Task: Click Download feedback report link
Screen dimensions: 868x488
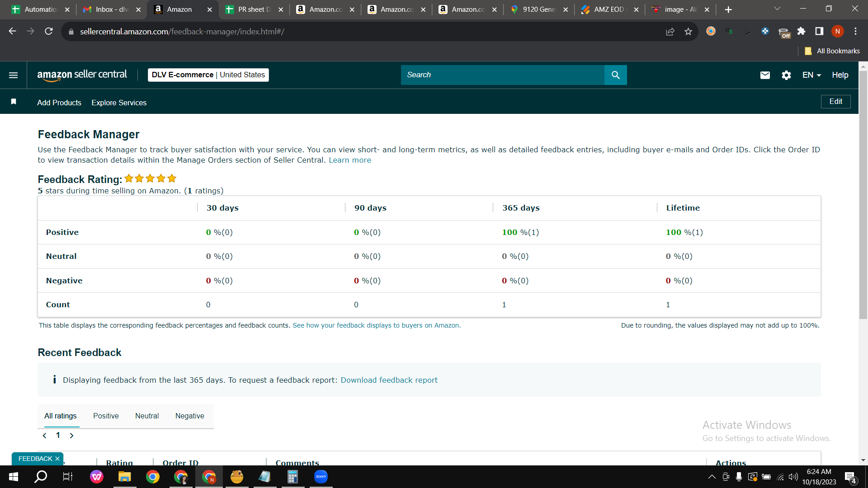Action: (x=389, y=380)
